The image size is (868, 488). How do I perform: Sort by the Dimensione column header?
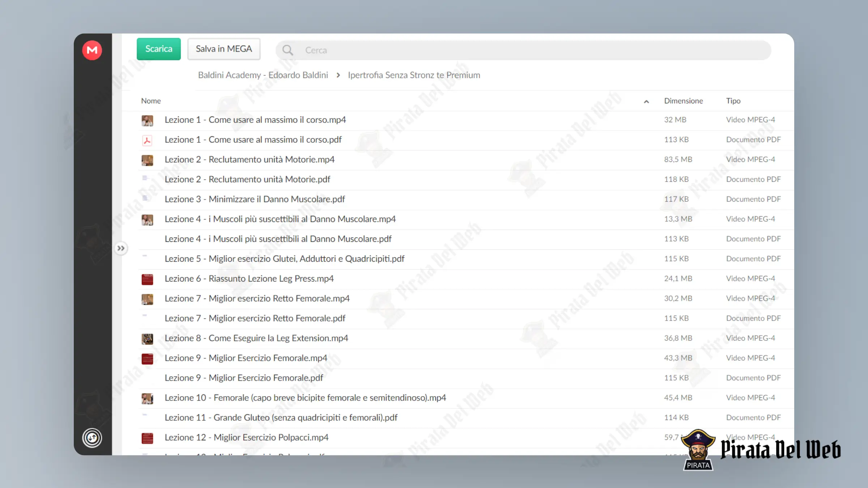[x=683, y=101]
